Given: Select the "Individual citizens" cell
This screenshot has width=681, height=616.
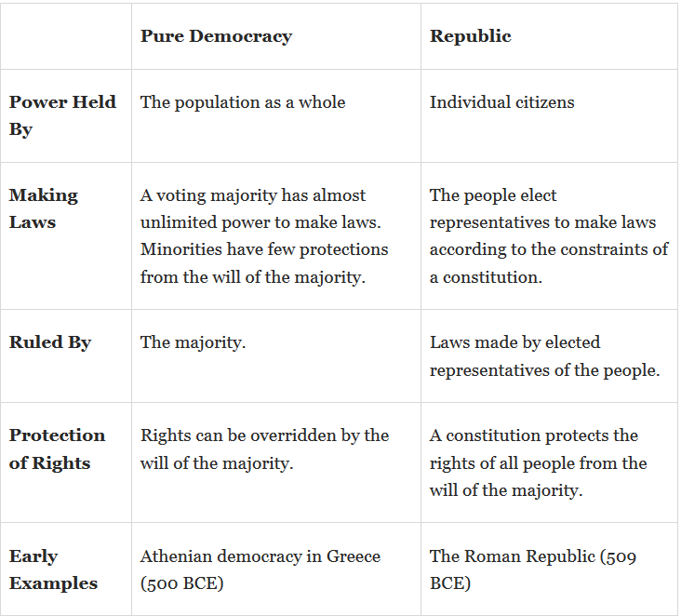Looking at the screenshot, I should pos(501,102).
